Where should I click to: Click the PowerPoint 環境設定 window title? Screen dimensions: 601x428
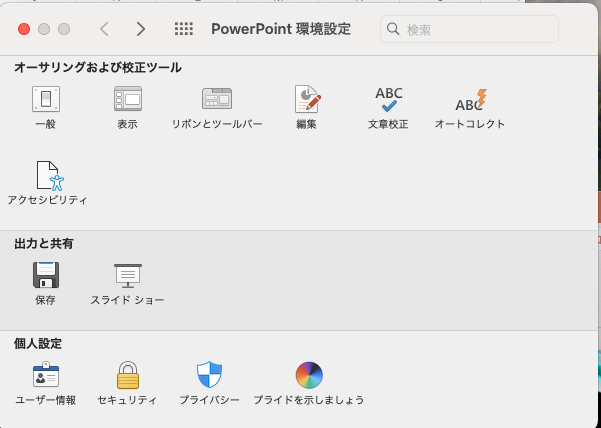(281, 29)
